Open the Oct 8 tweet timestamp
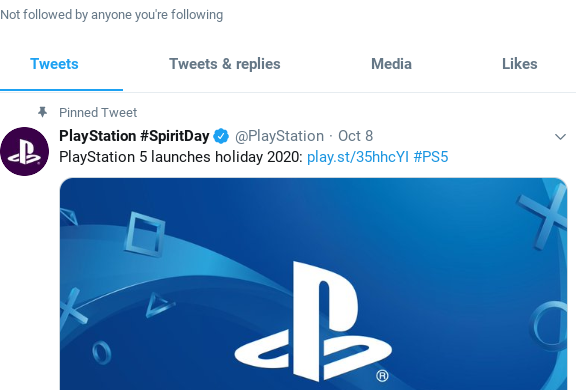This screenshot has height=390, width=576. [x=355, y=136]
